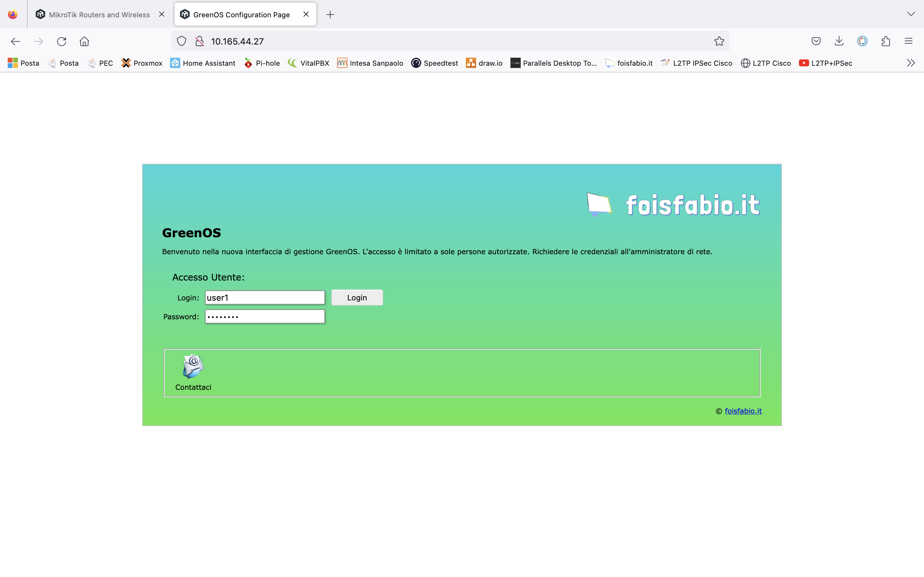This screenshot has width=924, height=577.
Task: Open the Pi-hole bookmark
Action: 262,63
